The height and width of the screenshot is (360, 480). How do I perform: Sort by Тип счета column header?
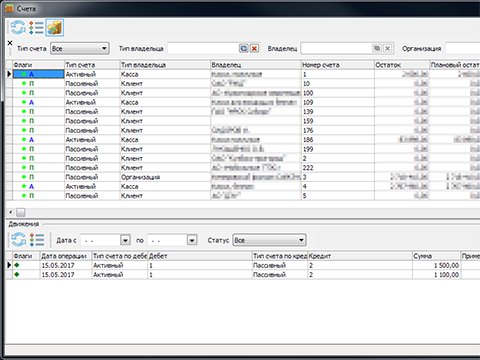click(92, 65)
